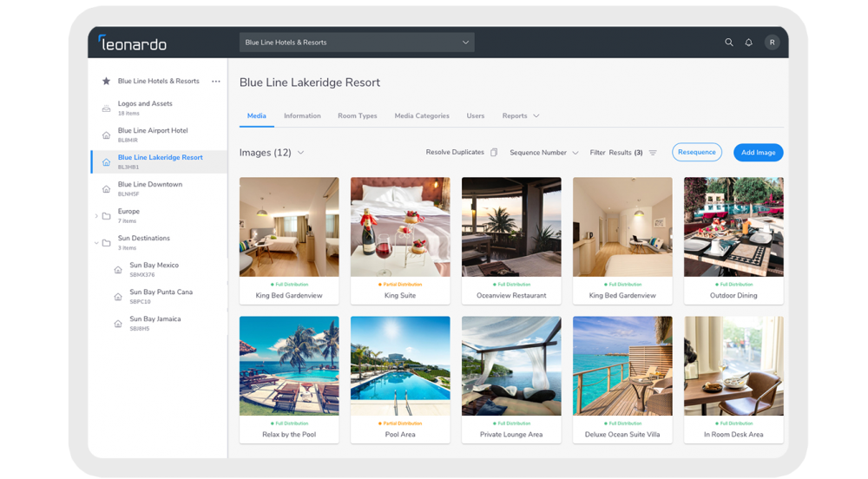Expand the Europe folder arrow
Image resolution: width=868 pixels, height=479 pixels.
[x=96, y=216]
